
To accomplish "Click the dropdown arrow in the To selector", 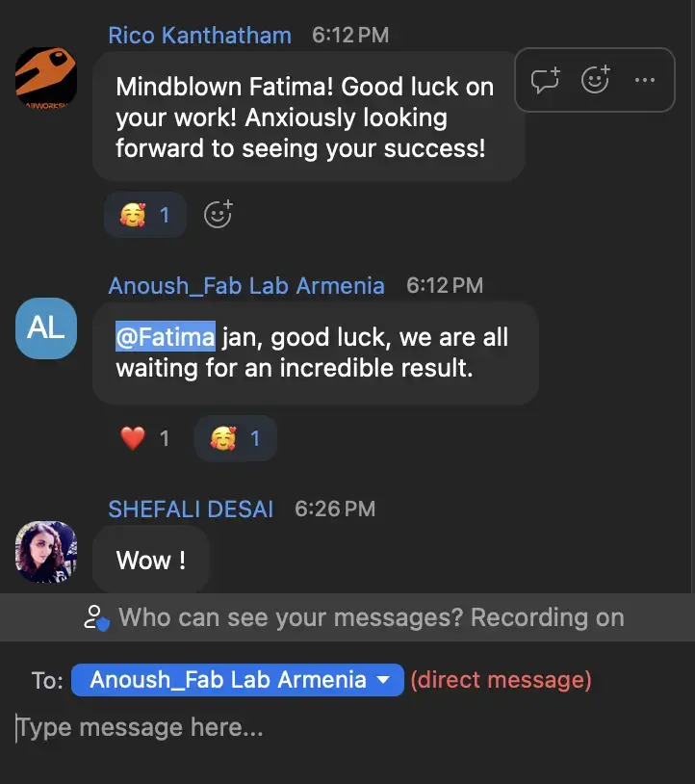I will coord(383,680).
